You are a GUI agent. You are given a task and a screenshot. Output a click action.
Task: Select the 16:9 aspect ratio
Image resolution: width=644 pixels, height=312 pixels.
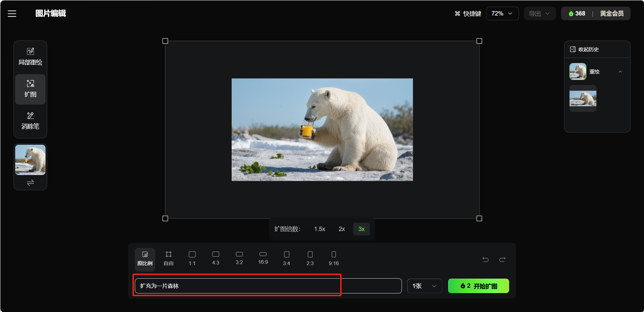tap(263, 258)
